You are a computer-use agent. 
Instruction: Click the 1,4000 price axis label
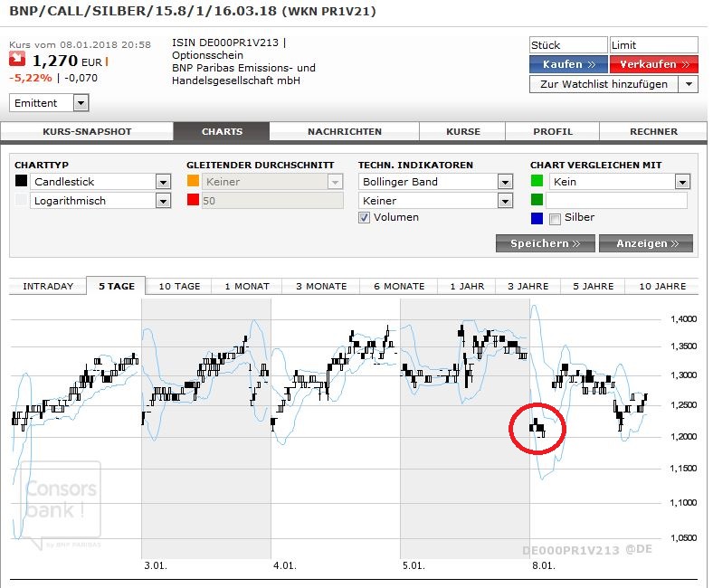[683, 318]
